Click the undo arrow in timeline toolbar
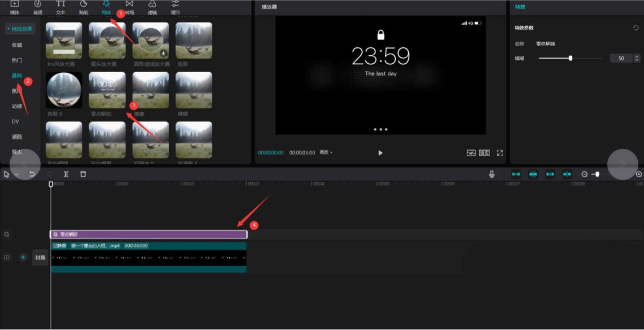Screen dimensions: 644x330 (x=32, y=174)
